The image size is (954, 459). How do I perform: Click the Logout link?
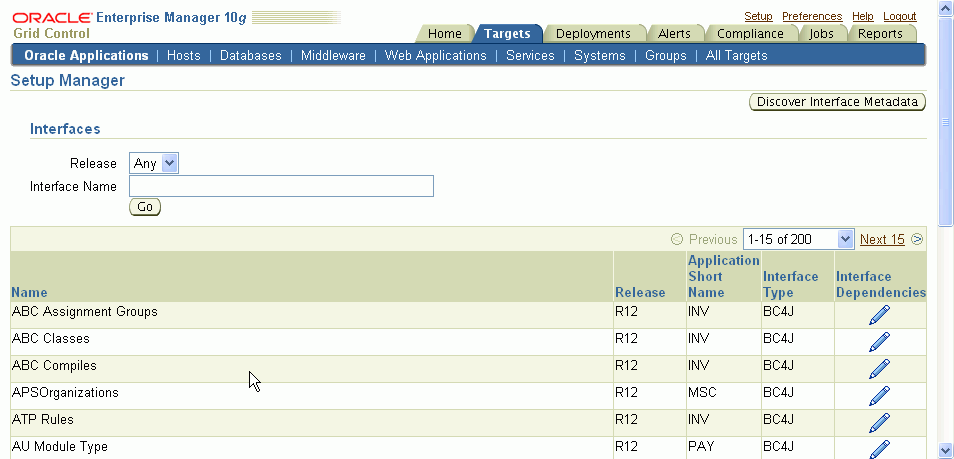900,16
